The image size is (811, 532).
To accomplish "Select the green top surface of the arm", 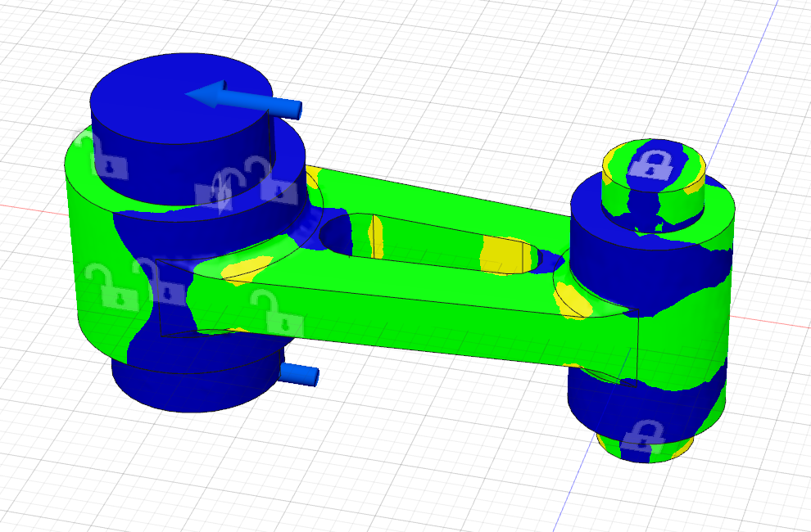I will (x=434, y=205).
